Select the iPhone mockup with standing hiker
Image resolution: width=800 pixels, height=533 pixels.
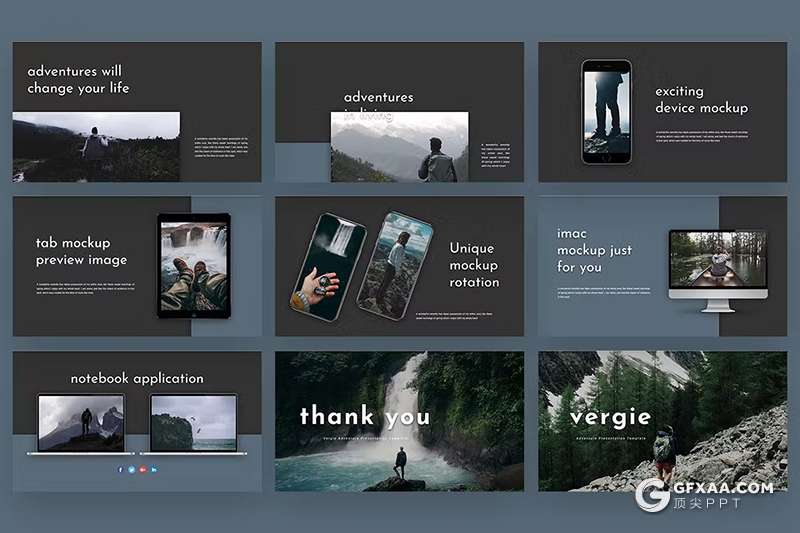(x=606, y=111)
